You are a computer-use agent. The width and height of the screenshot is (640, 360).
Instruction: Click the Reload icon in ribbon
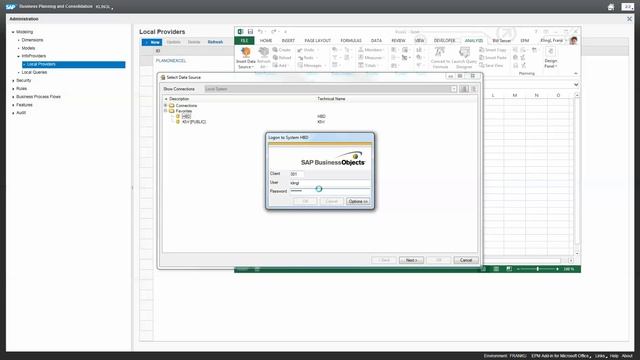tap(275, 58)
